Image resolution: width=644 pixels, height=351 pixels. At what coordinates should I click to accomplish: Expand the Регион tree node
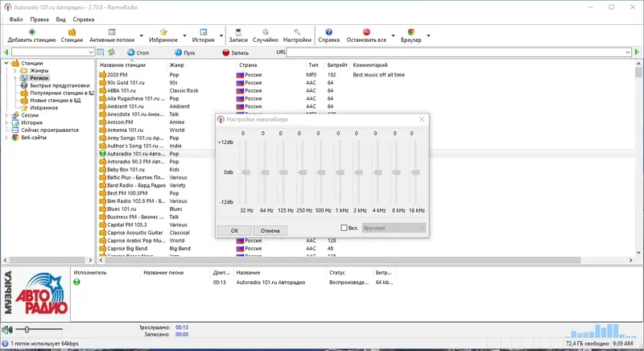pyautogui.click(x=15, y=78)
